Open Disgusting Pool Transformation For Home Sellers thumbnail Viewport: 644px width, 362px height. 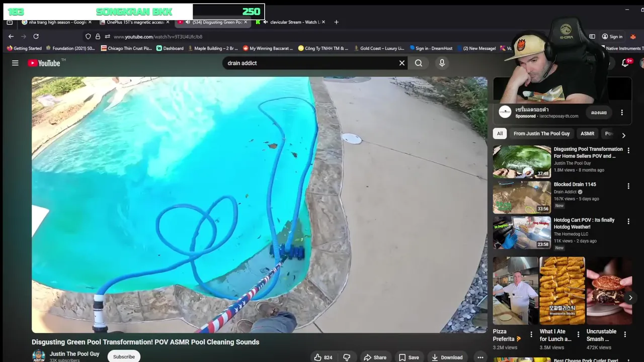[522, 162]
